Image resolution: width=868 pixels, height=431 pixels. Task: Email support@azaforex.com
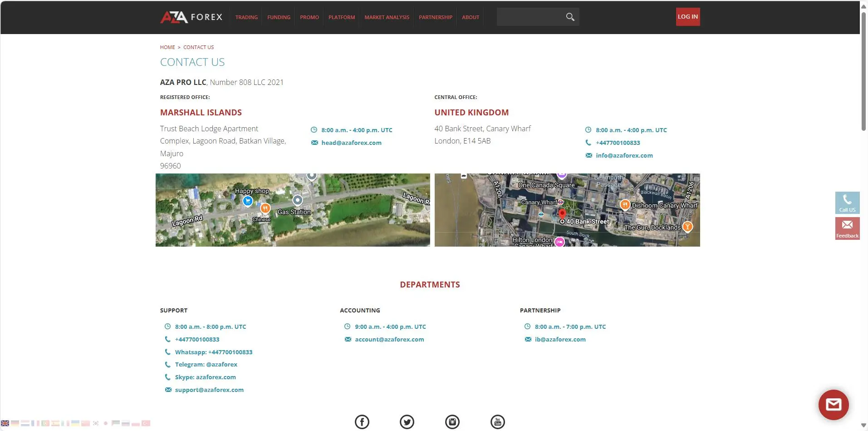(209, 390)
